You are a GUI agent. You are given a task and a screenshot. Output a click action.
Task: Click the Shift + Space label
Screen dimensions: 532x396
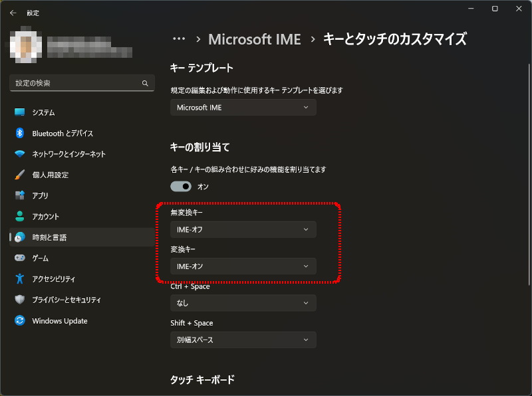pyautogui.click(x=192, y=323)
